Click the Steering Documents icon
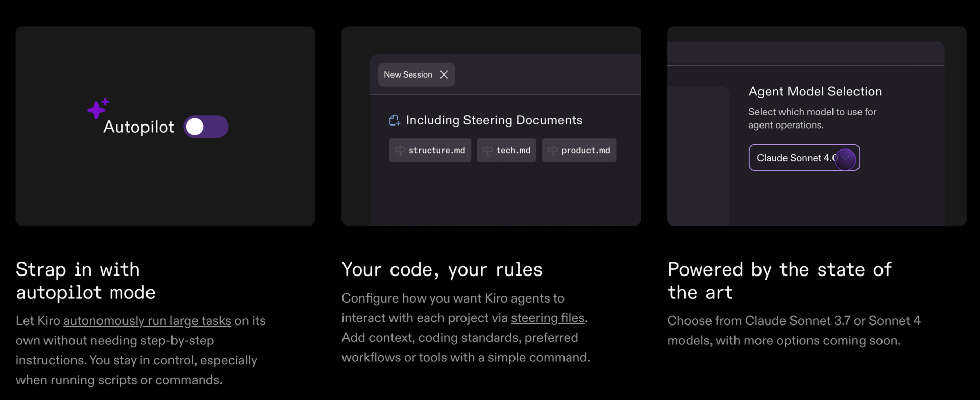This screenshot has width=980, height=400. 395,120
